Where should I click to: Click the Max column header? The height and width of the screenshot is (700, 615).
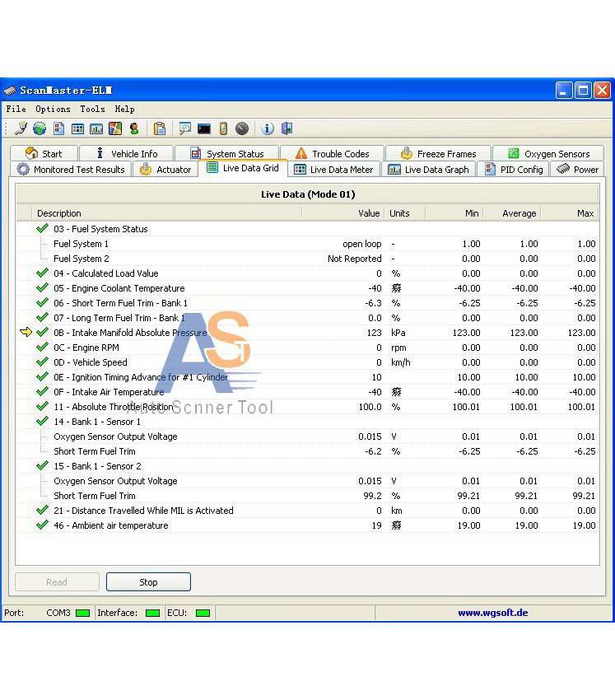570,213
